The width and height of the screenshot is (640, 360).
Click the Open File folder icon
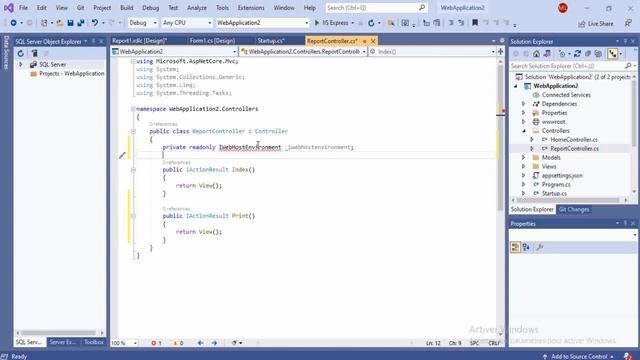pos(60,23)
